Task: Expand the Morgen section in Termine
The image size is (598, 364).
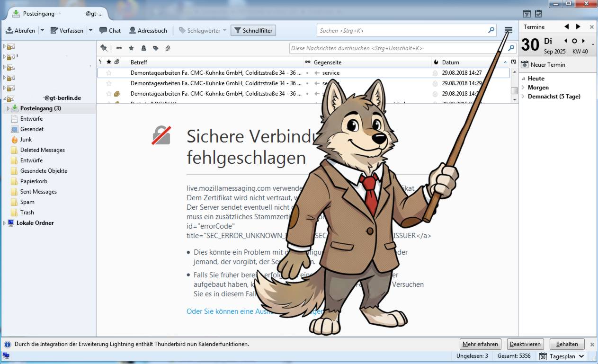Action: (523, 88)
